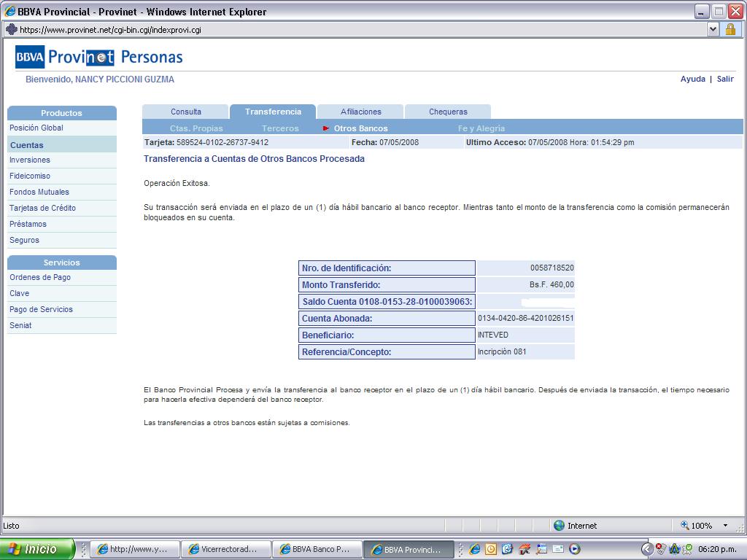The image size is (747, 560).
Task: Click the padlock security icon in address bar
Action: click(730, 30)
